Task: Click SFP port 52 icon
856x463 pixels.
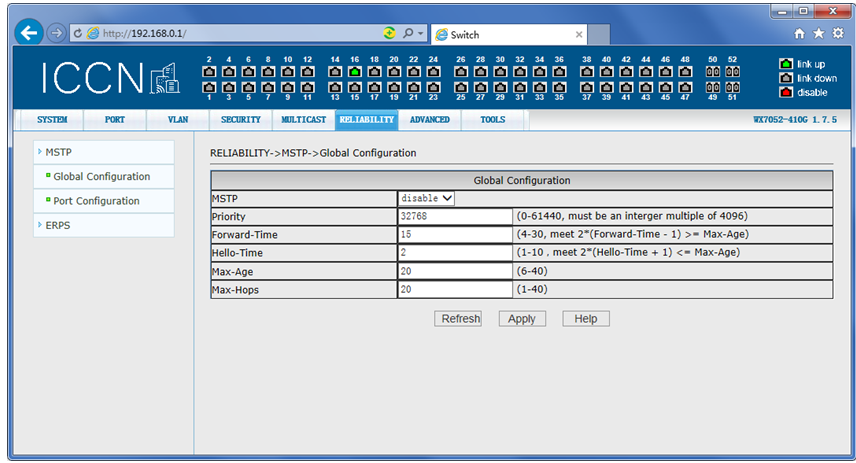Action: (732, 72)
